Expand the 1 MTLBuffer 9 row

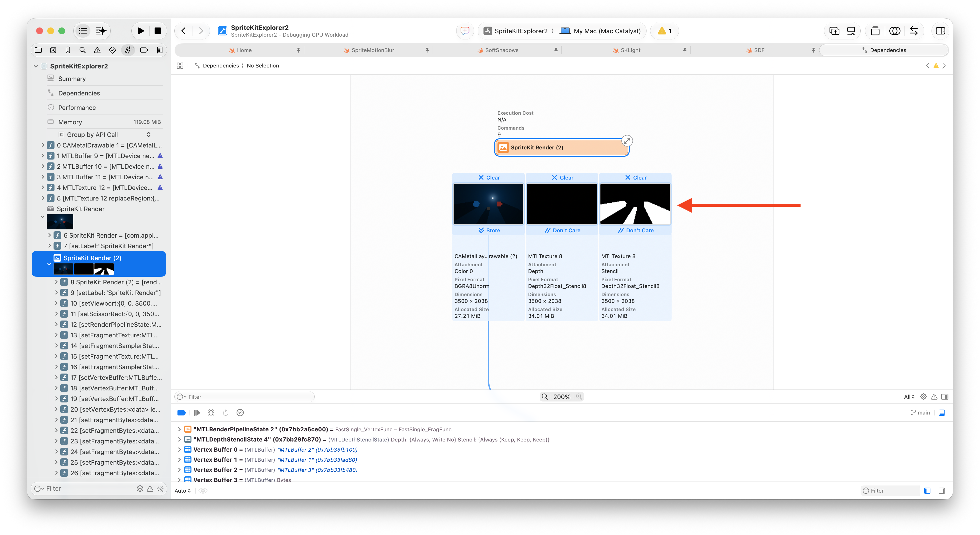pyautogui.click(x=43, y=155)
